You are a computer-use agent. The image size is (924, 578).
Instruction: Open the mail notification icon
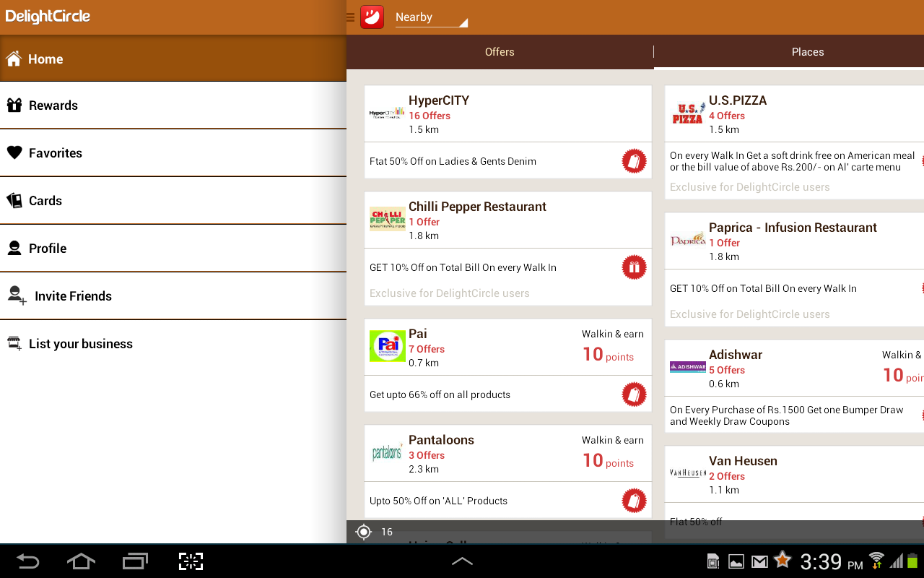pyautogui.click(x=759, y=561)
